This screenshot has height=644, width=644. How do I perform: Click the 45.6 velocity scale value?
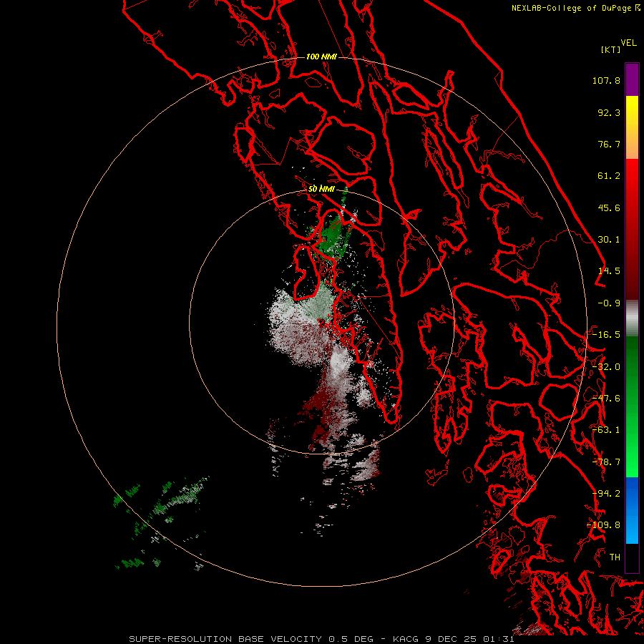tap(609, 208)
